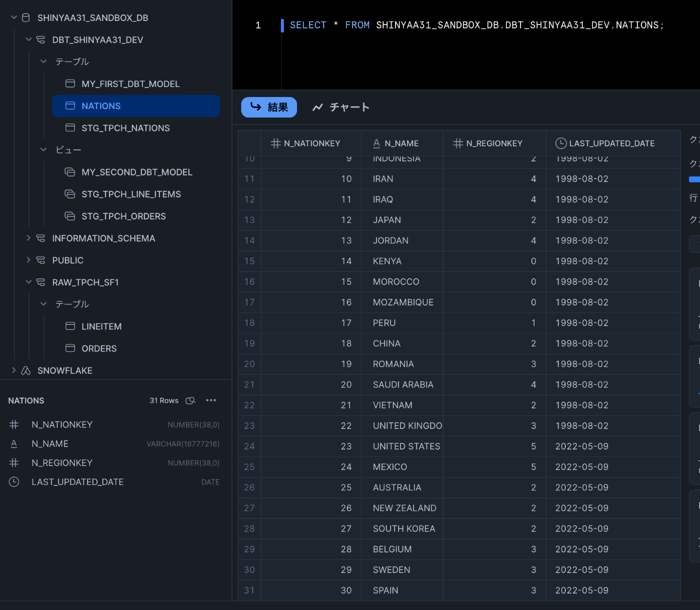This screenshot has width=700, height=610.
Task: Collapse the ビュー folder
Action: 43,149
